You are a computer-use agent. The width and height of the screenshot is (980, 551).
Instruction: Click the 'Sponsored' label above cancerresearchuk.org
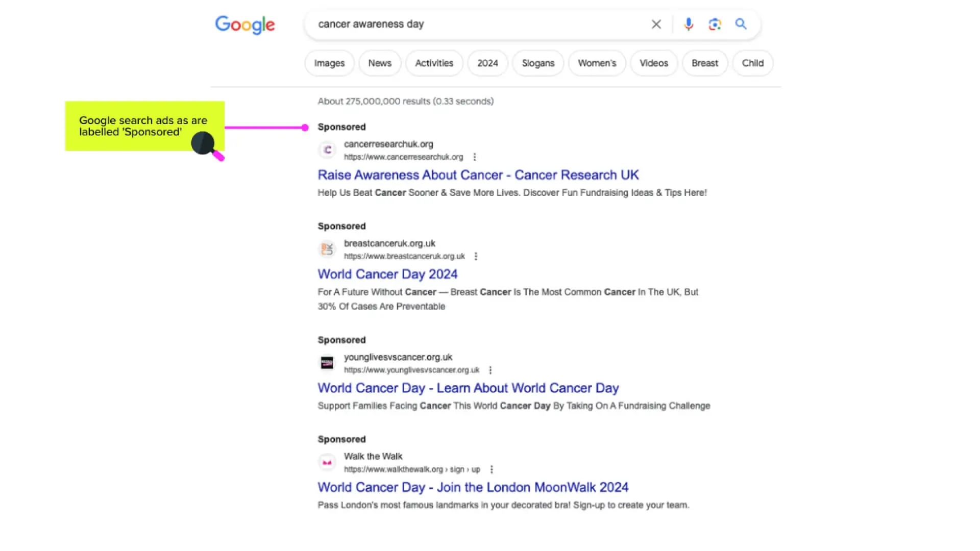click(341, 127)
